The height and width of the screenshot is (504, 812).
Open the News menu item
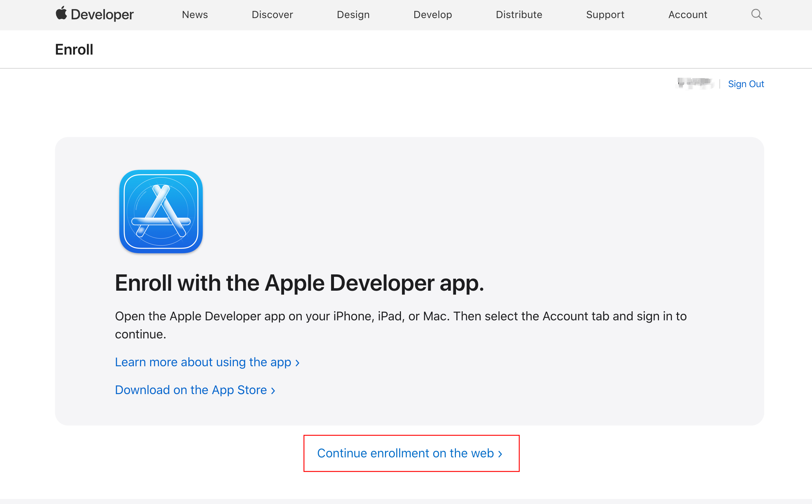pos(195,14)
